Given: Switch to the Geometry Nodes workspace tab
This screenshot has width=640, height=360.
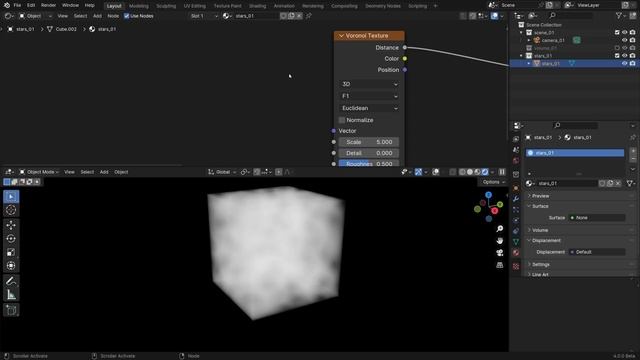Looking at the screenshot, I should pyautogui.click(x=383, y=6).
